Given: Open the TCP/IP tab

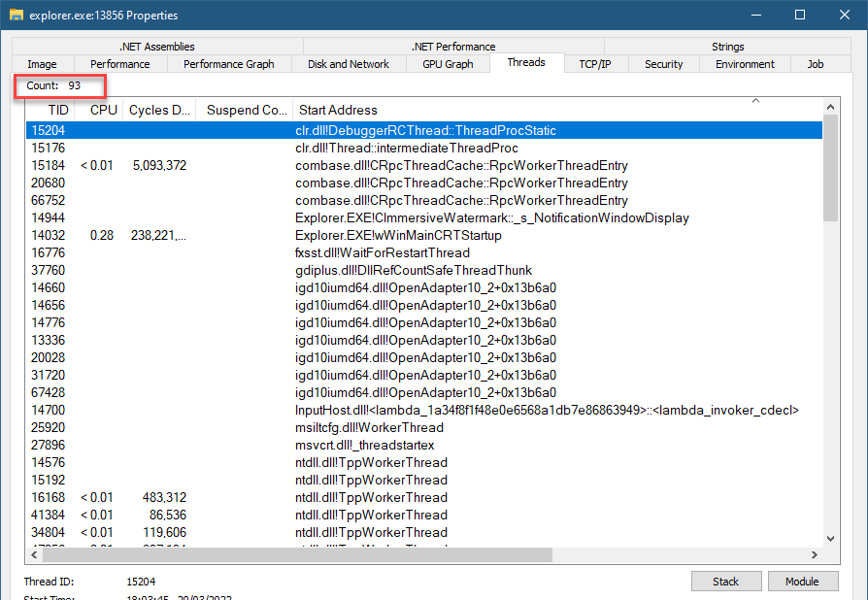Looking at the screenshot, I should [x=594, y=64].
